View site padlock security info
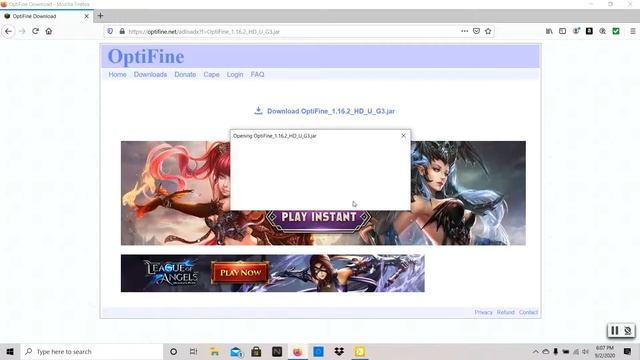 tap(122, 31)
